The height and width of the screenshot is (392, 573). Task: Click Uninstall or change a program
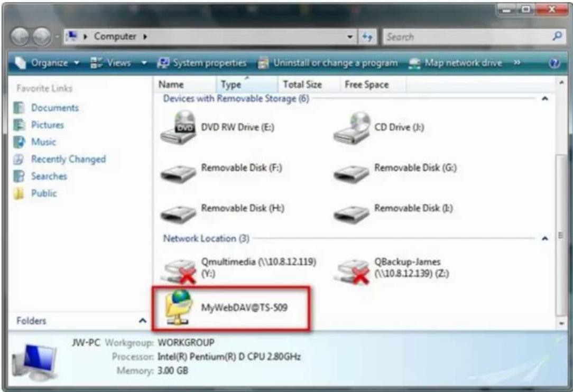point(328,63)
